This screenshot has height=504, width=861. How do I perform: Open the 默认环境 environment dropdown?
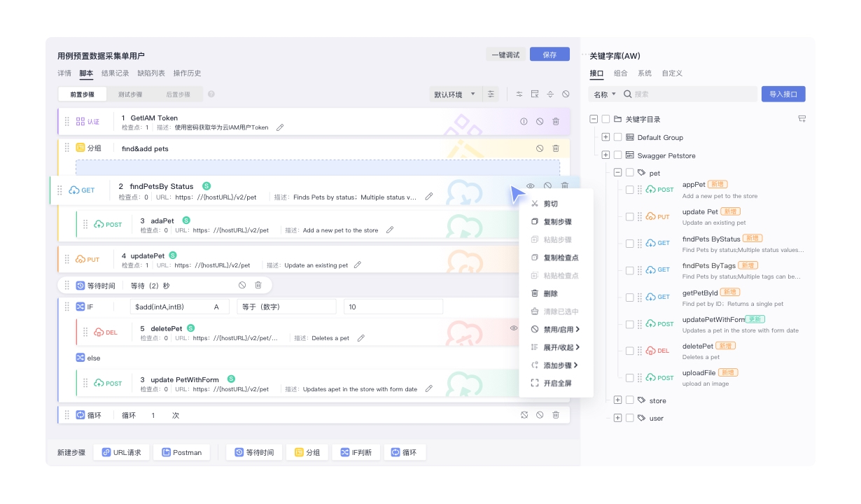tap(455, 94)
